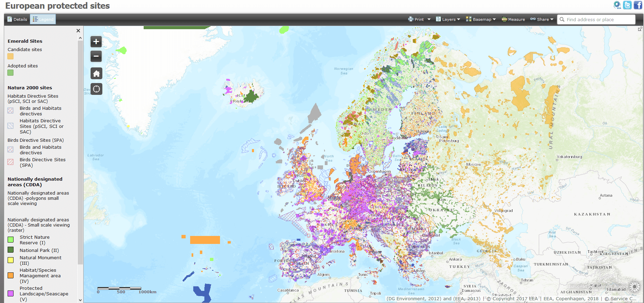Click the Volgograd map label

click(x=503, y=211)
